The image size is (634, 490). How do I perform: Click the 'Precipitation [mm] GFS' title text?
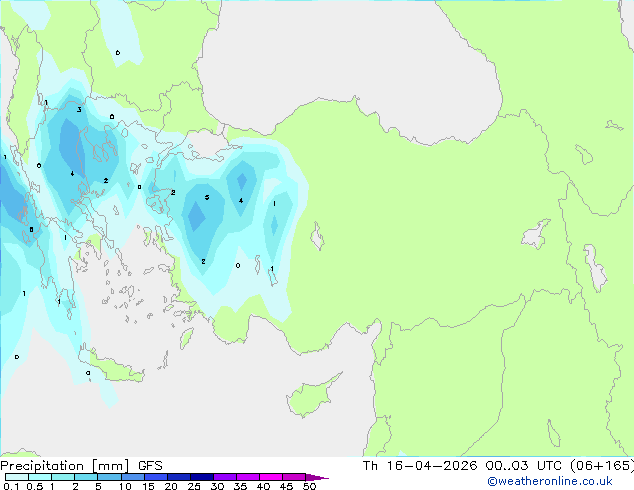tap(81, 466)
